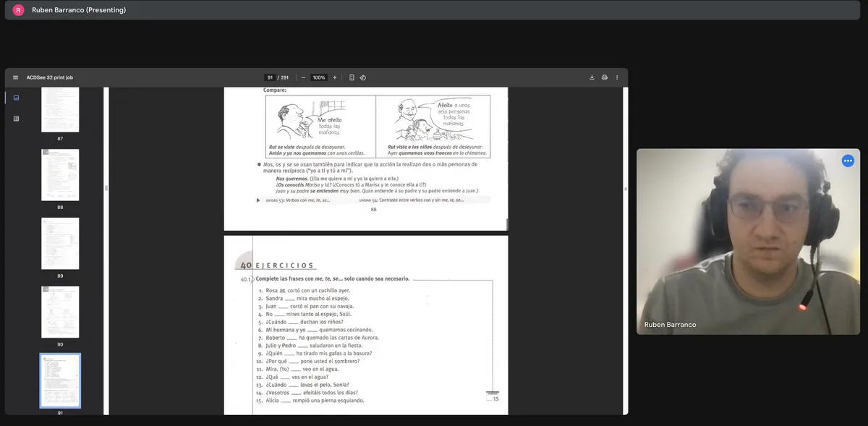Select page 88 thumbnail
868x426 pixels.
click(60, 175)
